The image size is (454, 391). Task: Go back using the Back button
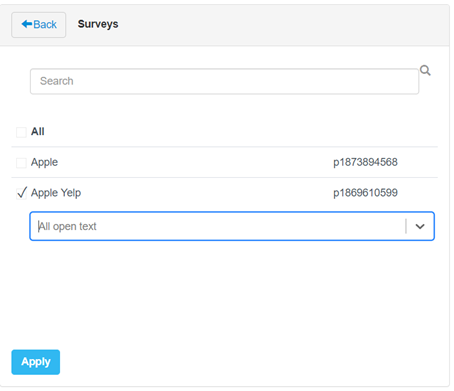pyautogui.click(x=38, y=25)
